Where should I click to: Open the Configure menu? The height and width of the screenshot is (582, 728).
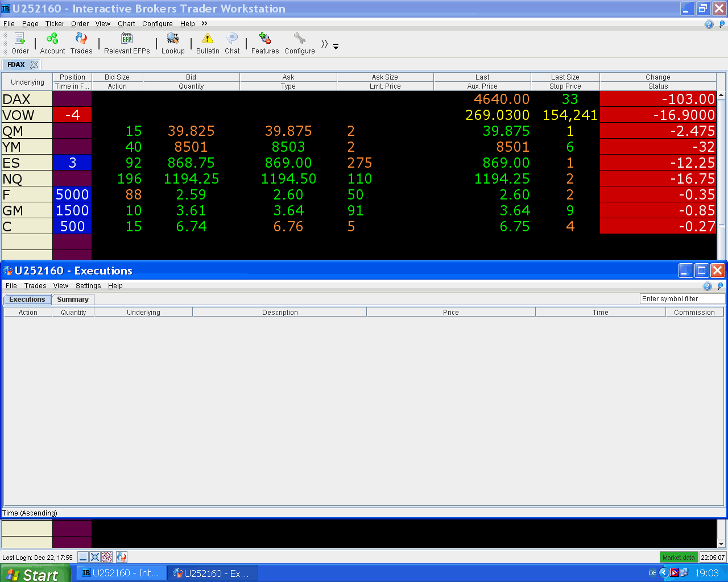tap(158, 24)
